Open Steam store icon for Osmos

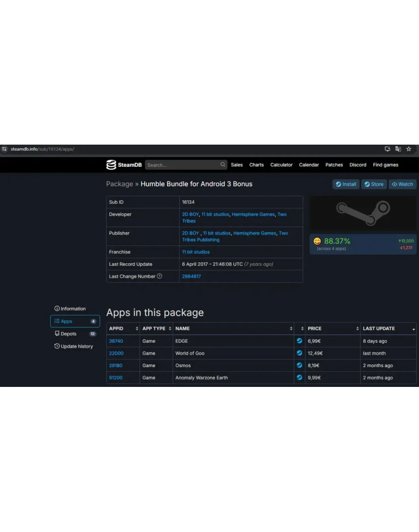299,365
